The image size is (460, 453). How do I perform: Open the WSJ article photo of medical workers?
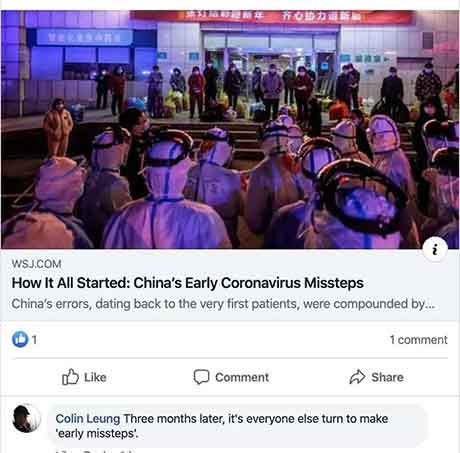230,129
